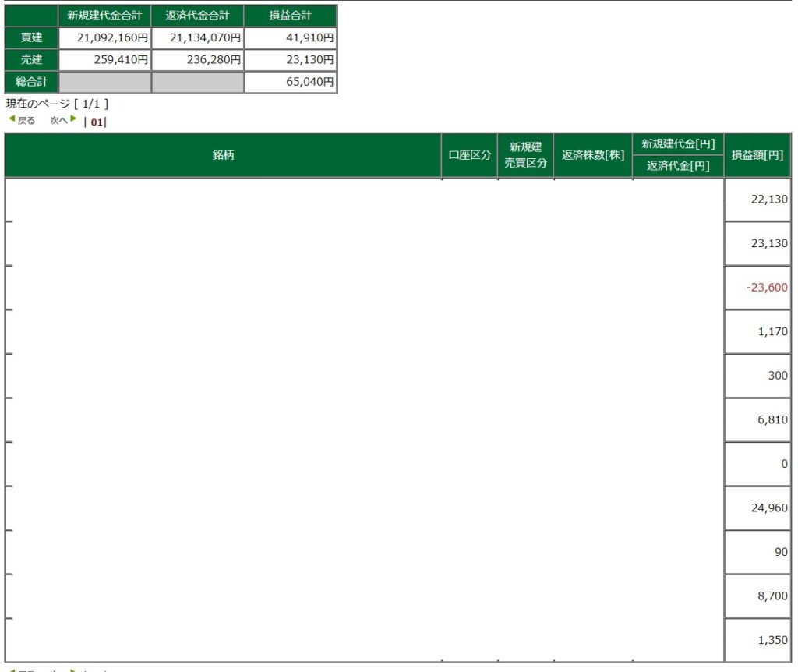Click the 返済代金[円] header cell
Image resolution: width=798 pixels, height=672 pixels.
pyautogui.click(x=678, y=166)
